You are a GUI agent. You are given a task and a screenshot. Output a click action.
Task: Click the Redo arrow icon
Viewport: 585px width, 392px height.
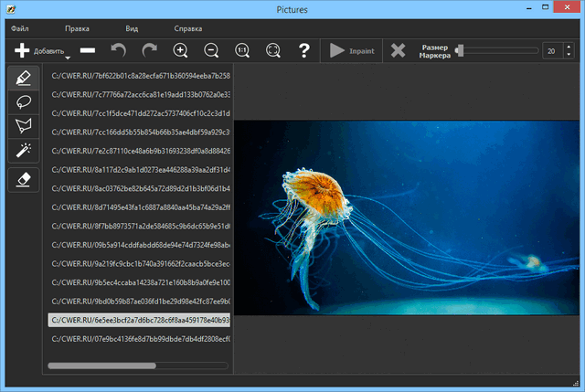[149, 51]
